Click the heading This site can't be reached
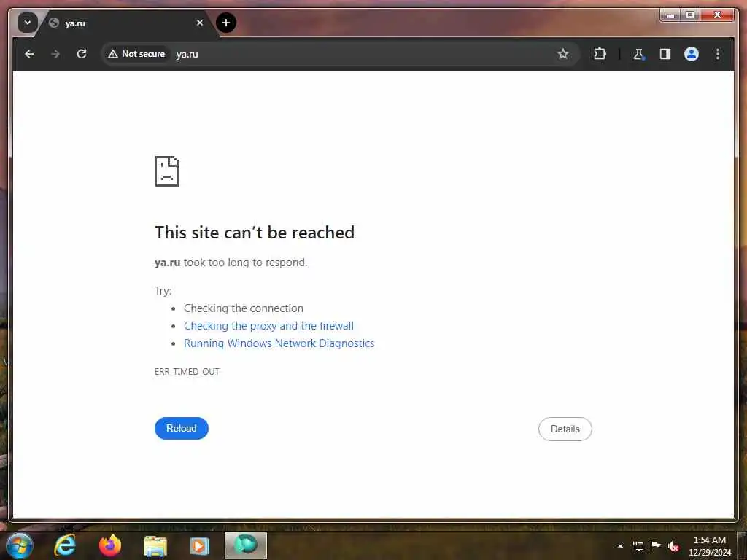Image resolution: width=747 pixels, height=560 pixels. pos(255,233)
